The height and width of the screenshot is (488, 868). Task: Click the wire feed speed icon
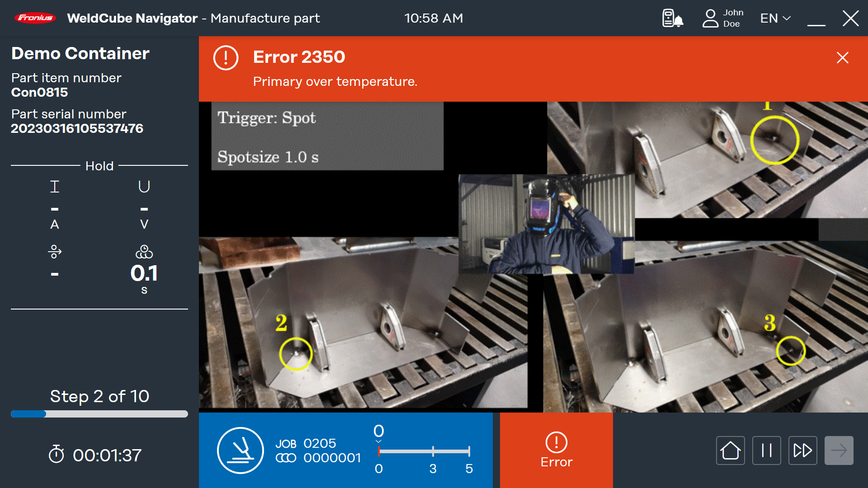tap(55, 252)
